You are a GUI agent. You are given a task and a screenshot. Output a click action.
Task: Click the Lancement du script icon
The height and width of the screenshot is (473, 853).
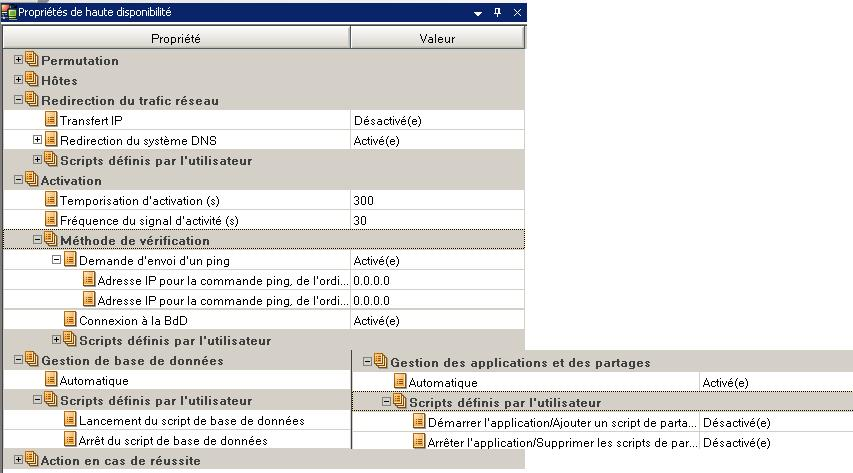click(x=70, y=419)
